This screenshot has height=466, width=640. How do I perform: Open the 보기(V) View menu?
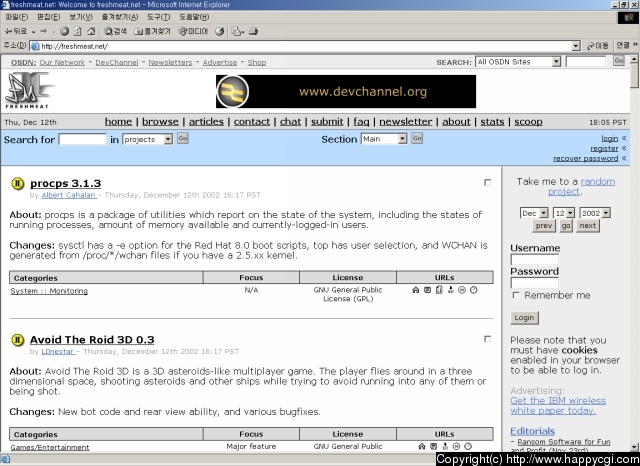[80, 17]
